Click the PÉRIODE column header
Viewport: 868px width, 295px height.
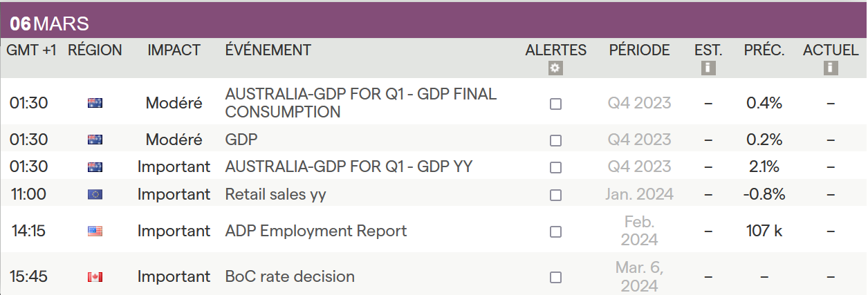click(x=639, y=50)
